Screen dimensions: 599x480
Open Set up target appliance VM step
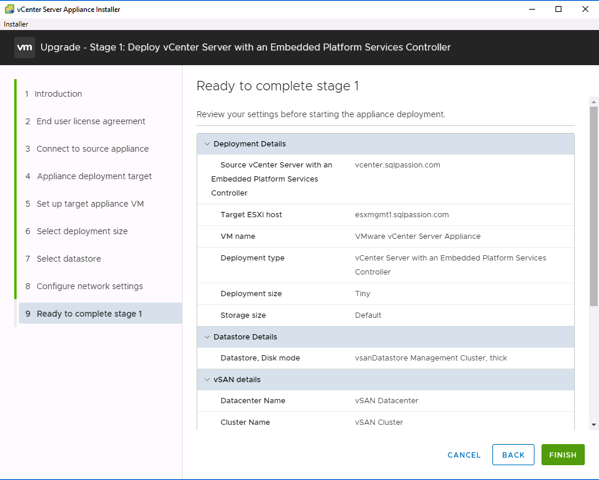pos(84,204)
